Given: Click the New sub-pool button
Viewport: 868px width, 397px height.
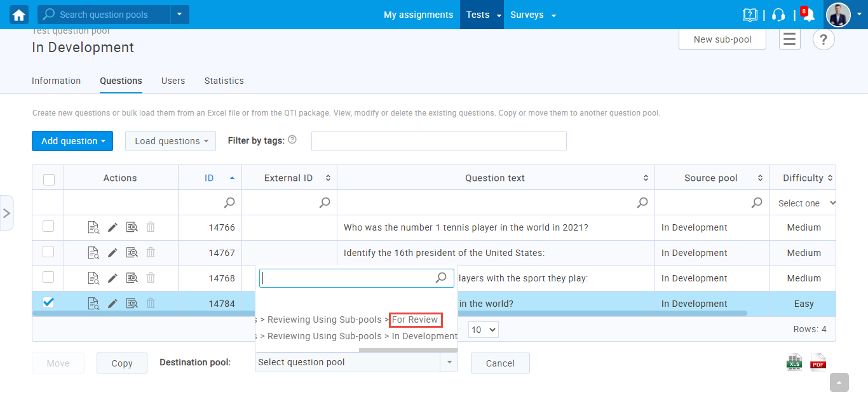Looking at the screenshot, I should pyautogui.click(x=722, y=39).
